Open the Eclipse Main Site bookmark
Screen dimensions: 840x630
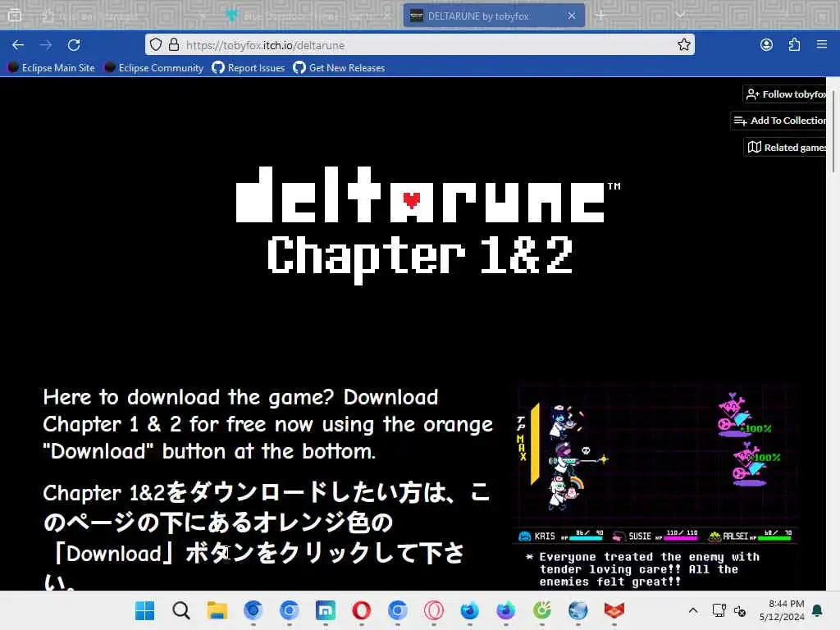tap(52, 67)
